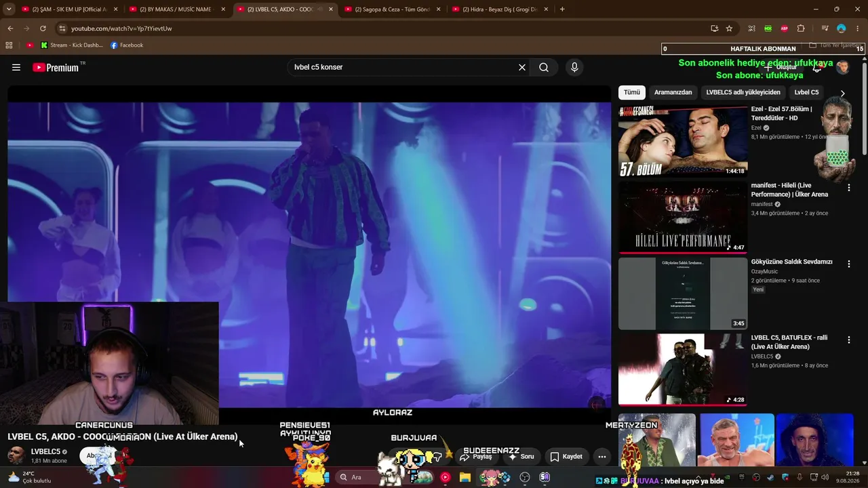Open File Explorer from taskbar
868x488 pixels.
[465, 477]
